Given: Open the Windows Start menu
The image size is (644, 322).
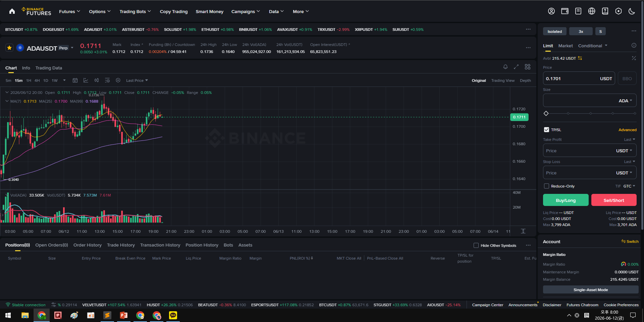Looking at the screenshot, I should 8,315.
